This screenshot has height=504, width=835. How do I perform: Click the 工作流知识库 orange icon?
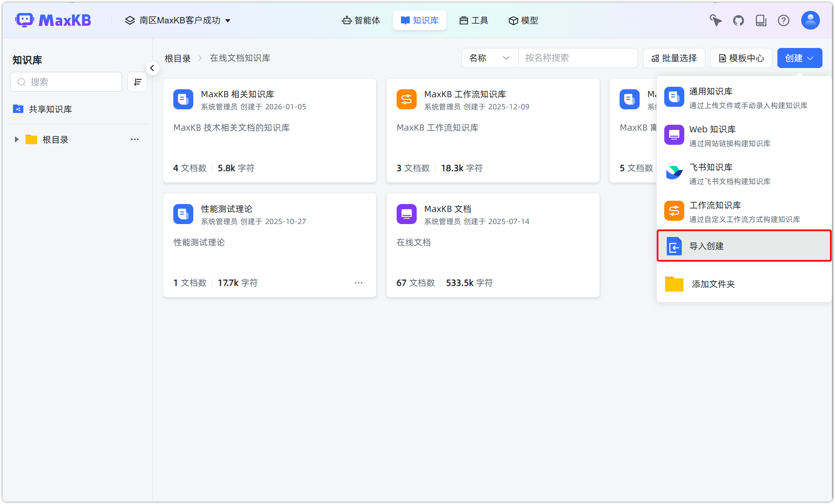pos(674,211)
